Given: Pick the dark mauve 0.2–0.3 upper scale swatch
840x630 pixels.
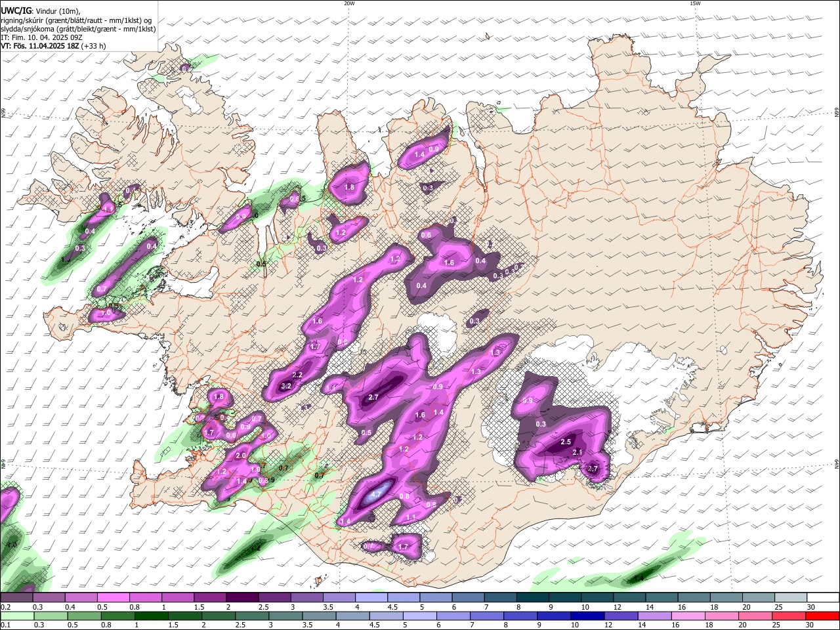Looking at the screenshot, I should [16, 597].
